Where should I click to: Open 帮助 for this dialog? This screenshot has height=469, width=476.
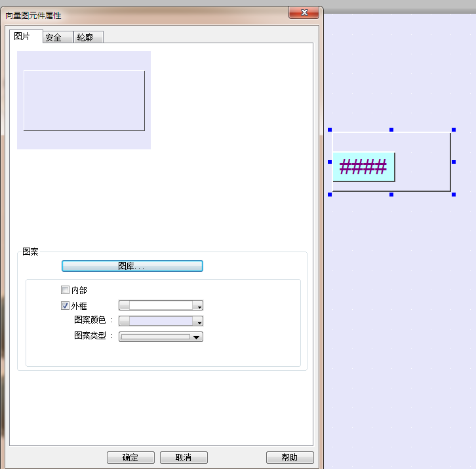(290, 457)
